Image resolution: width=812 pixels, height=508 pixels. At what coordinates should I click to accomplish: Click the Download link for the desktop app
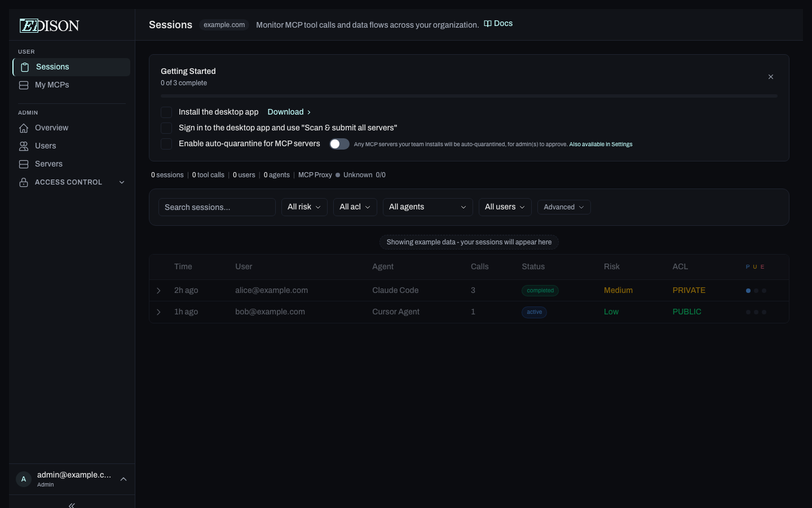click(x=285, y=112)
